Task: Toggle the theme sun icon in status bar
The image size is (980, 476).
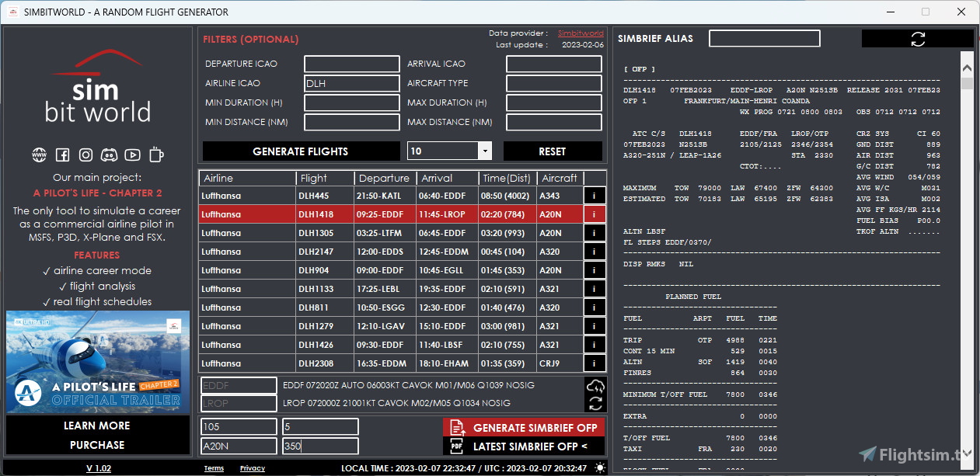Action: 598,467
